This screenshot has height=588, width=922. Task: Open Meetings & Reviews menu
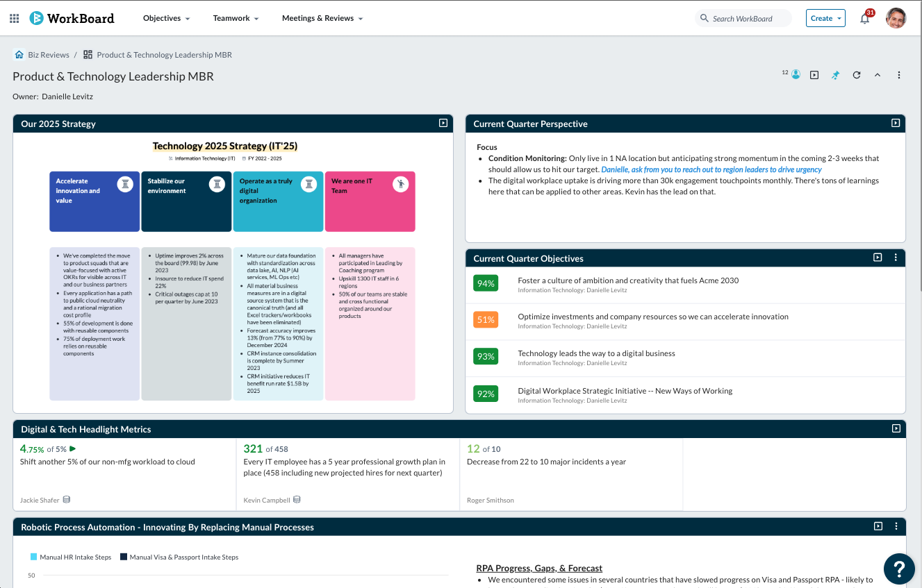point(322,19)
